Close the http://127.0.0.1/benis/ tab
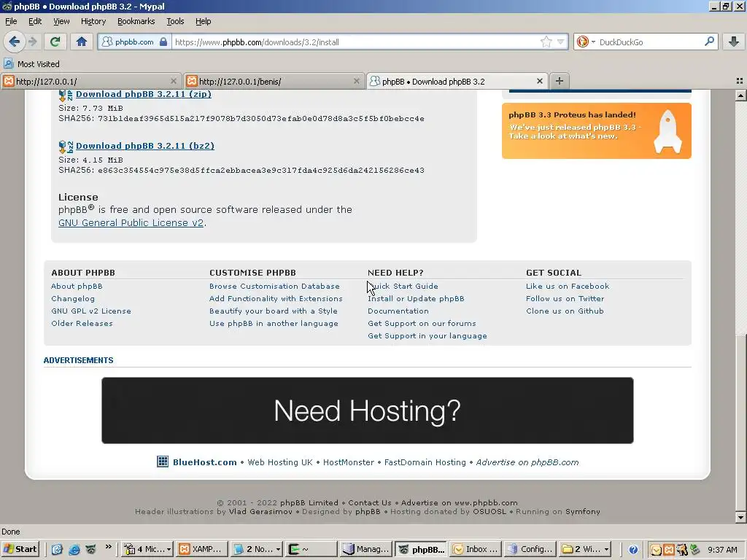This screenshot has width=747, height=560. [356, 82]
